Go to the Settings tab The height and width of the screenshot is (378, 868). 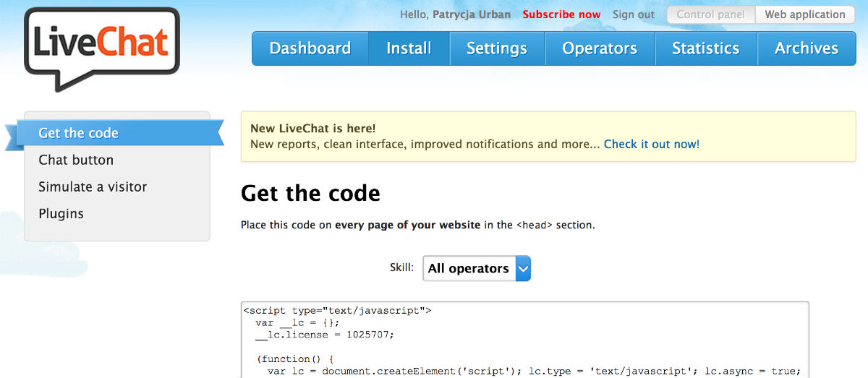pyautogui.click(x=497, y=48)
